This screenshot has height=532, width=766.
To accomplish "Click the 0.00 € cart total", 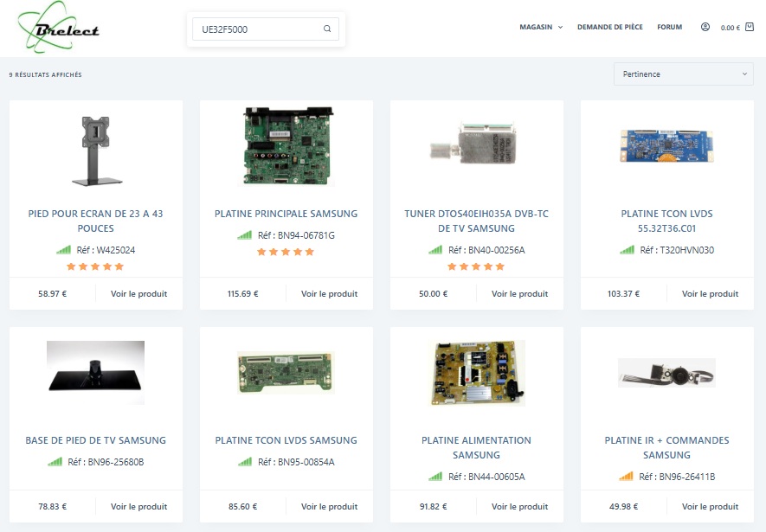I will pyautogui.click(x=730, y=28).
